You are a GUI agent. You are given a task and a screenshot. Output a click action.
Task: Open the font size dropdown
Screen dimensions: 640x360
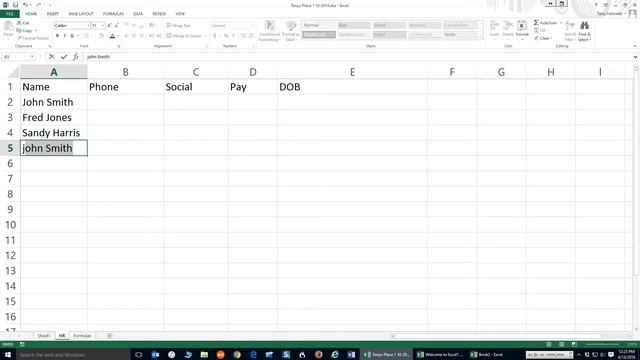102,25
